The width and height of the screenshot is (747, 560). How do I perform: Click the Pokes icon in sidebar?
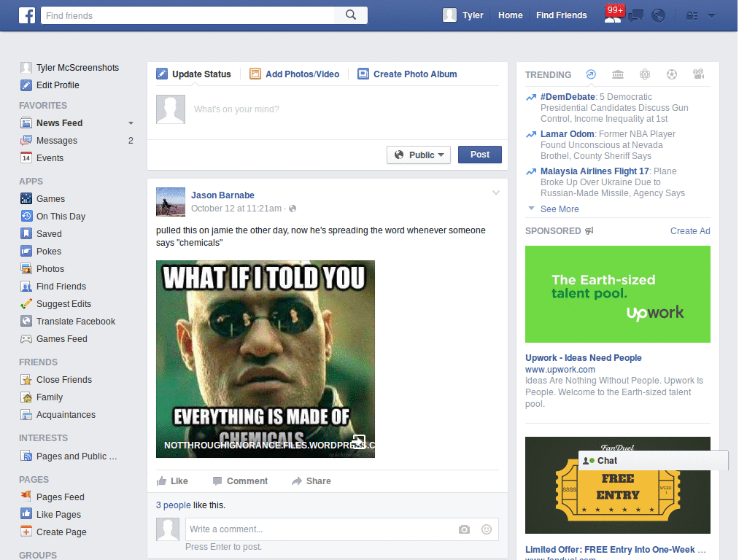26,251
